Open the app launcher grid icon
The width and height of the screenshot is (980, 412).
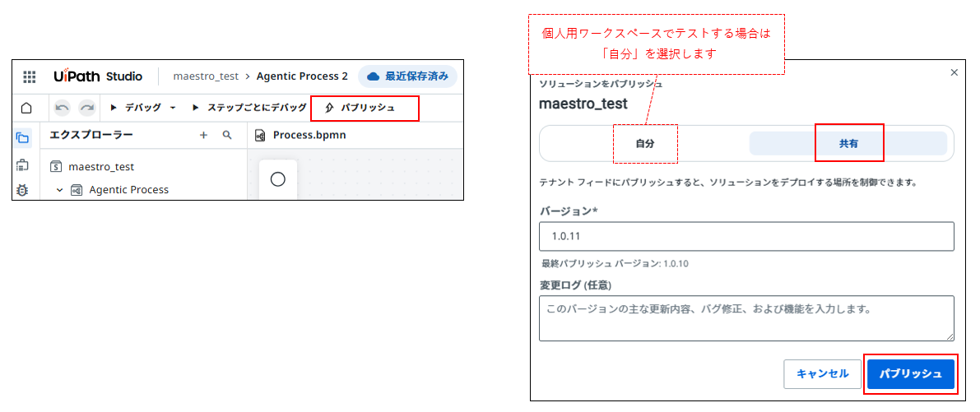pos(30,76)
